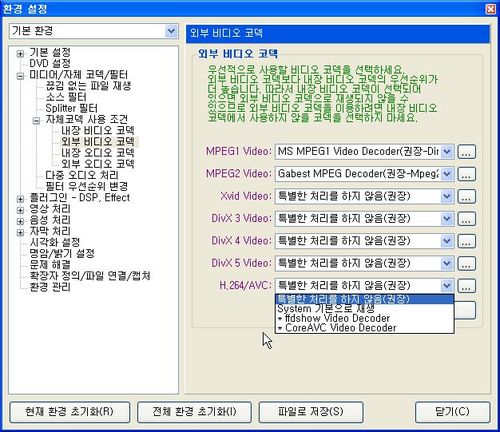Expand the 영상 처리 tree node
The height and width of the screenshot is (432, 500).
20,210
